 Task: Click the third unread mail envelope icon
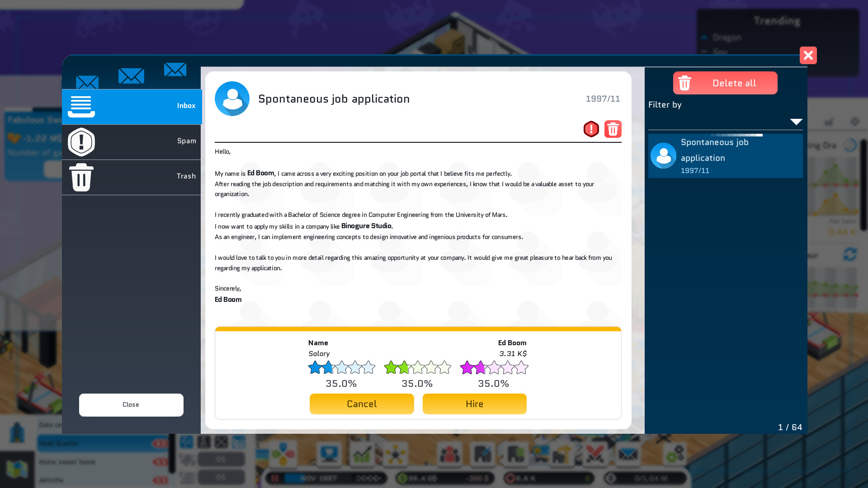[175, 69]
